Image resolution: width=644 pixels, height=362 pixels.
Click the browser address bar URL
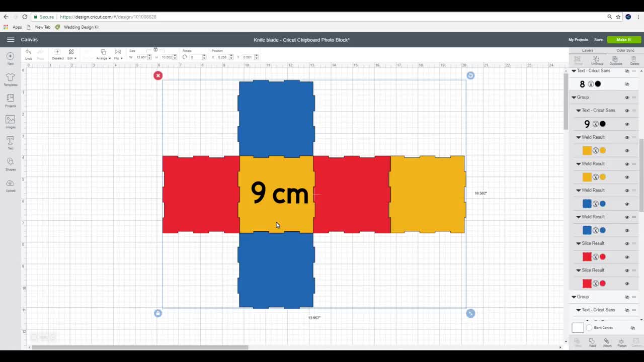pyautogui.click(x=108, y=17)
